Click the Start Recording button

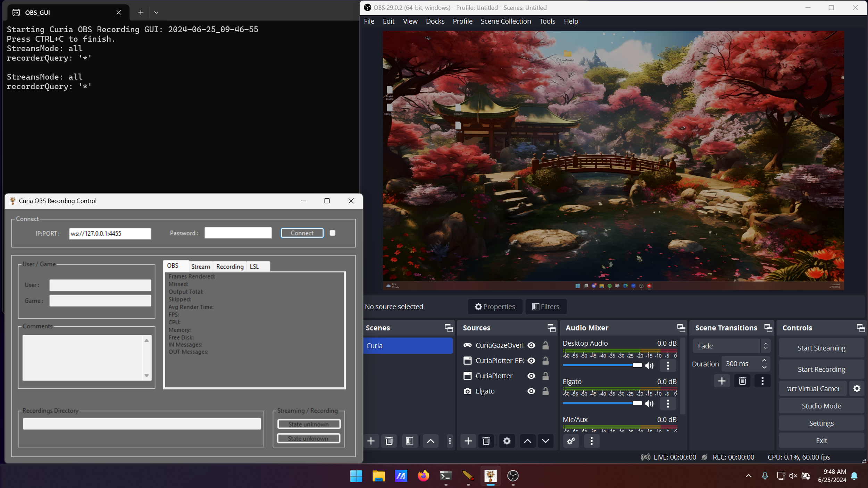(x=821, y=369)
